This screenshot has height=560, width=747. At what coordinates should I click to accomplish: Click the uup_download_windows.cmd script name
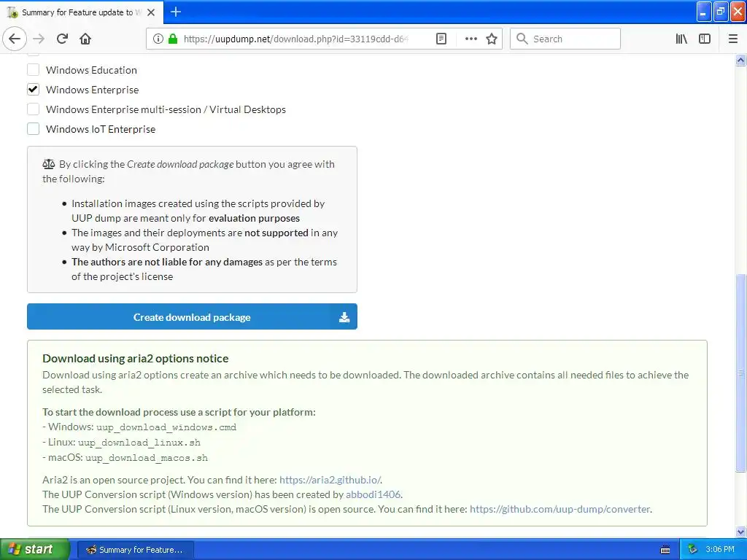[x=166, y=427]
